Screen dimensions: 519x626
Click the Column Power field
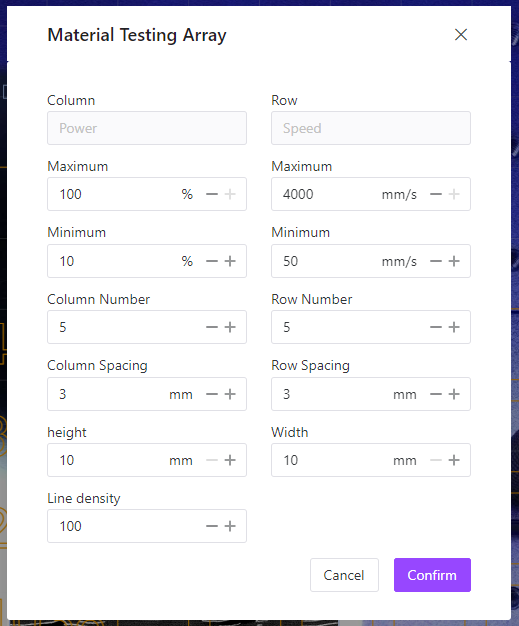point(147,128)
